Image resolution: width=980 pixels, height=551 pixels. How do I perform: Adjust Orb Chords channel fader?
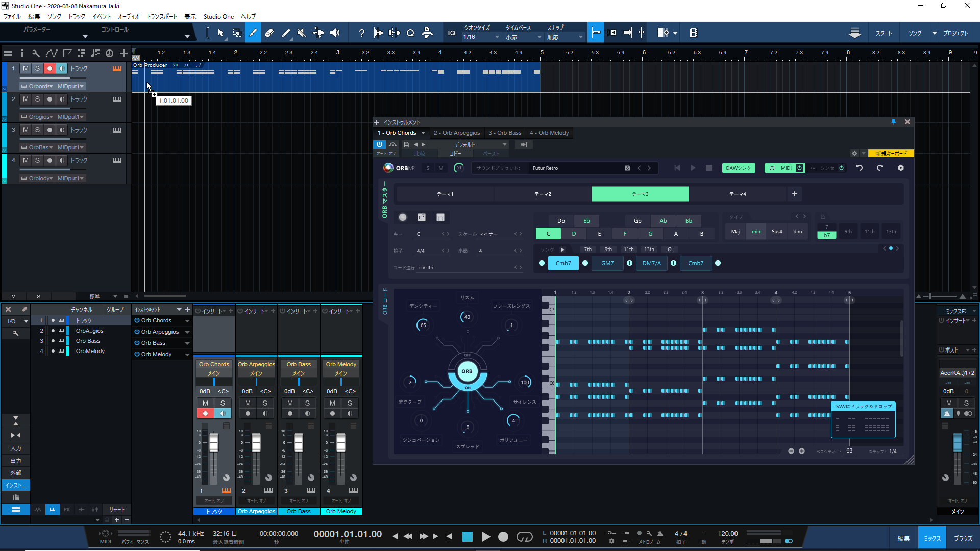214,442
